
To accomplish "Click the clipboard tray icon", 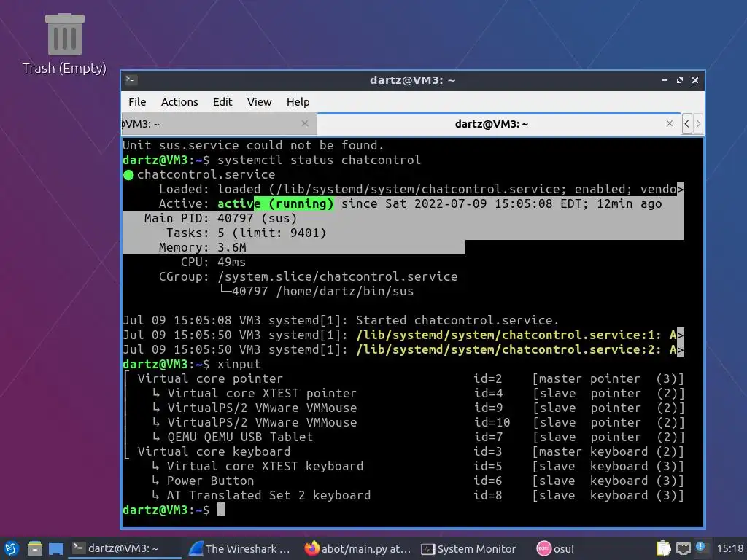I will click(663, 548).
